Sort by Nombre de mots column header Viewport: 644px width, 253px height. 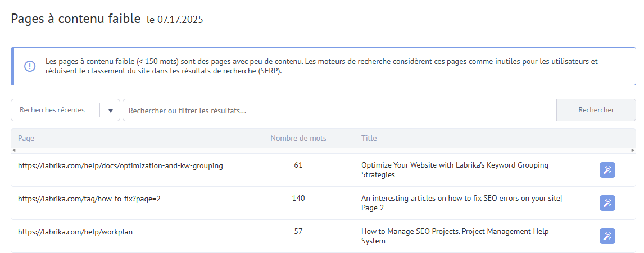[x=298, y=138]
